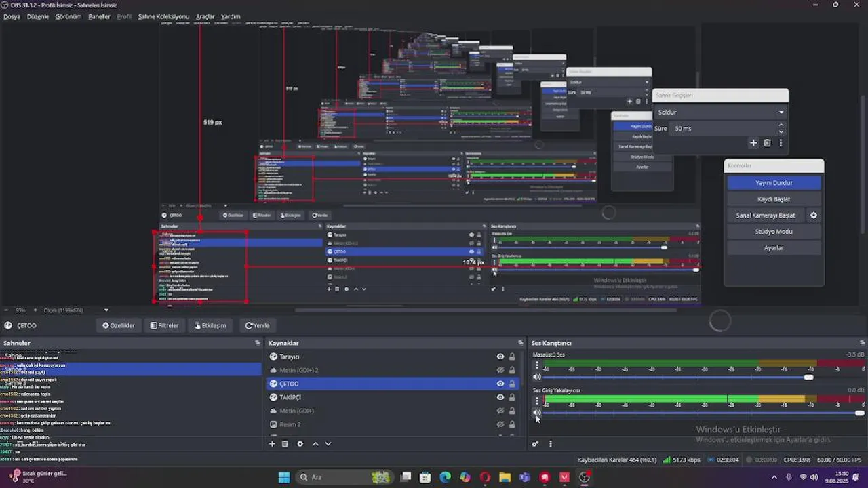Click the Sanal Kamerayı Başlat button
This screenshot has width=868, height=488.
(x=766, y=216)
